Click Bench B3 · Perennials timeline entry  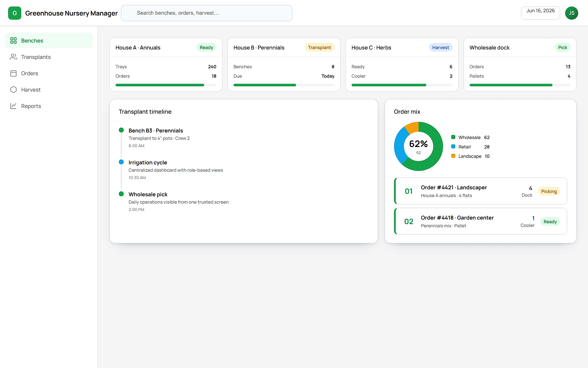156,130
